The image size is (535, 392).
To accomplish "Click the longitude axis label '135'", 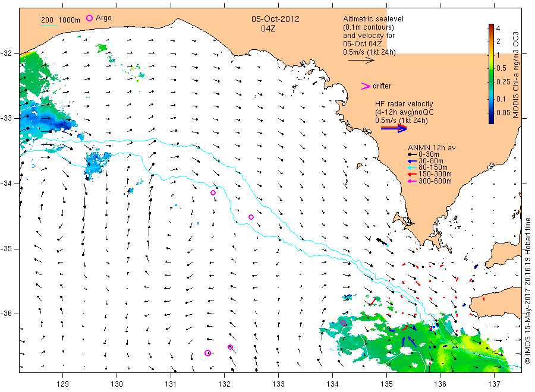I will [386, 384].
